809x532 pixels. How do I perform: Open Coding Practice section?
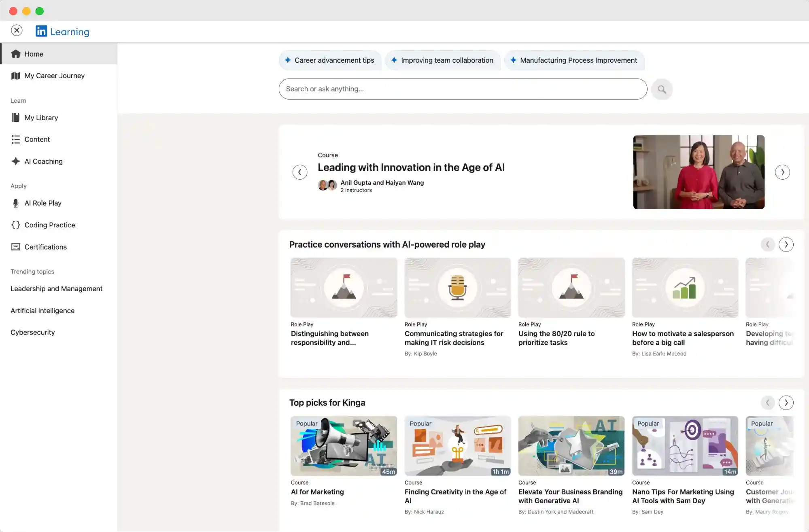pos(59,225)
